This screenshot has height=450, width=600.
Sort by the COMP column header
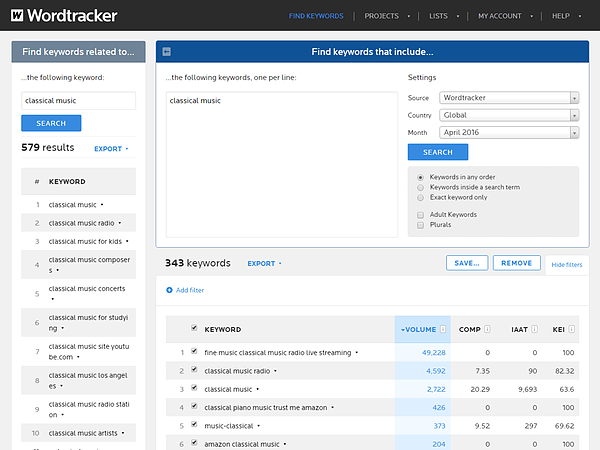(x=470, y=329)
